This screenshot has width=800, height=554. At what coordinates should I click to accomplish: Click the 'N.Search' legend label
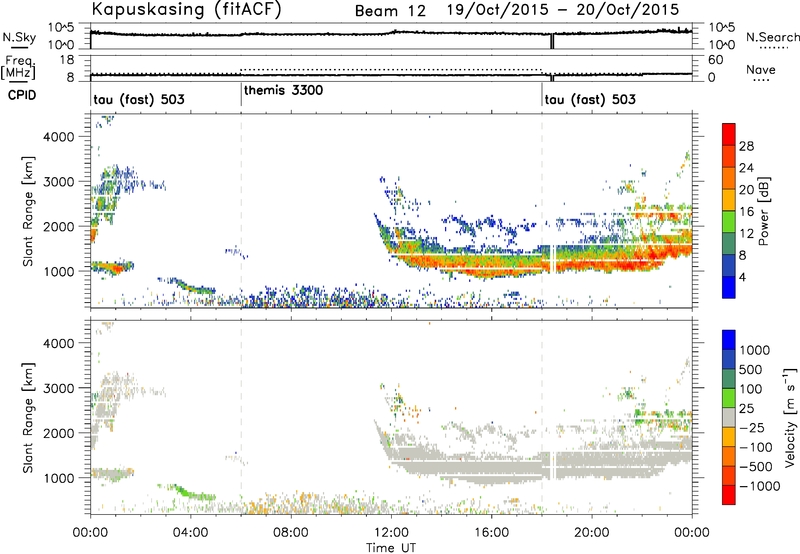coord(772,37)
